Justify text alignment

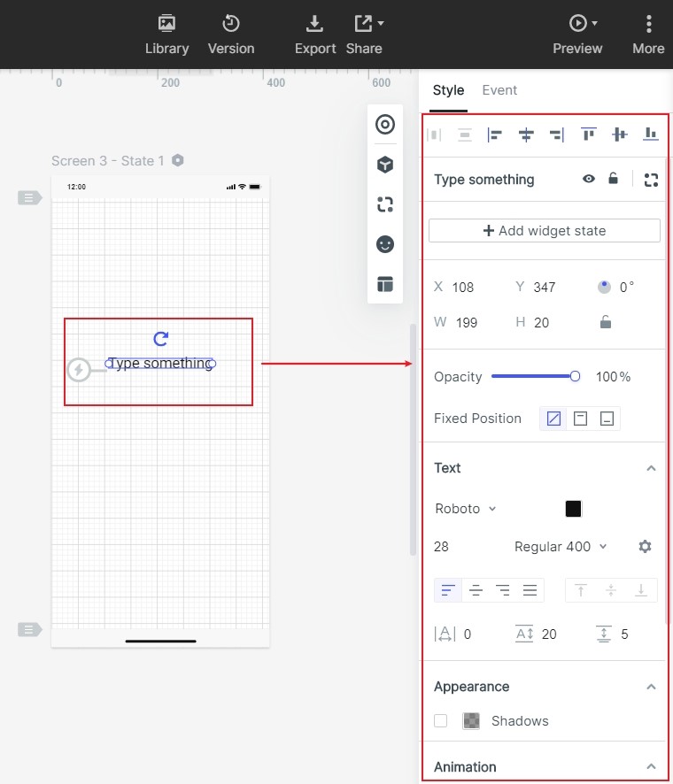click(530, 590)
